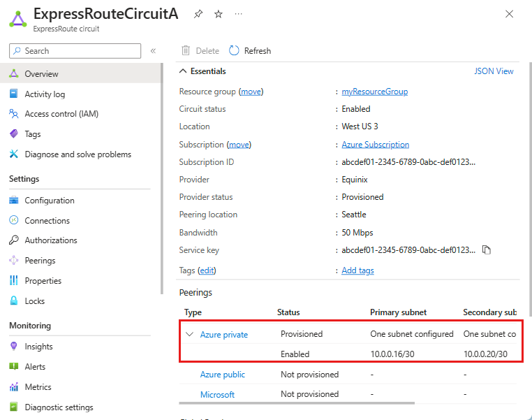This screenshot has height=420, width=532.
Task: Open the Locks settings page
Action: point(34,301)
